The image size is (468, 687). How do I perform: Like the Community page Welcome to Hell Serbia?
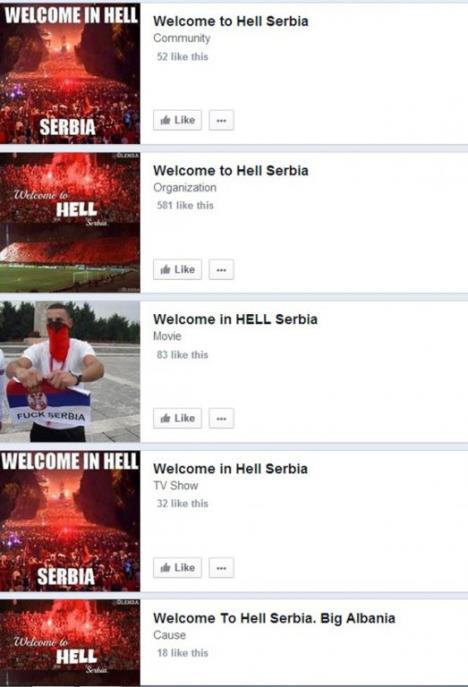[x=177, y=120]
